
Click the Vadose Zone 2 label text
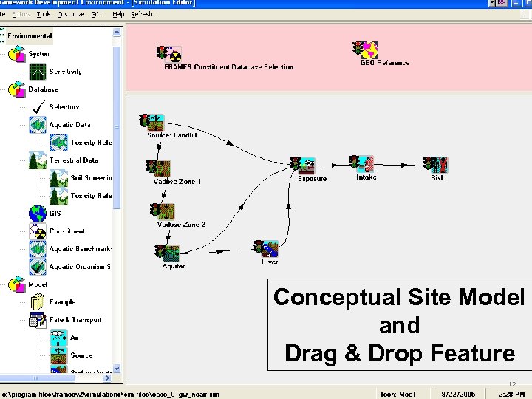click(x=181, y=225)
